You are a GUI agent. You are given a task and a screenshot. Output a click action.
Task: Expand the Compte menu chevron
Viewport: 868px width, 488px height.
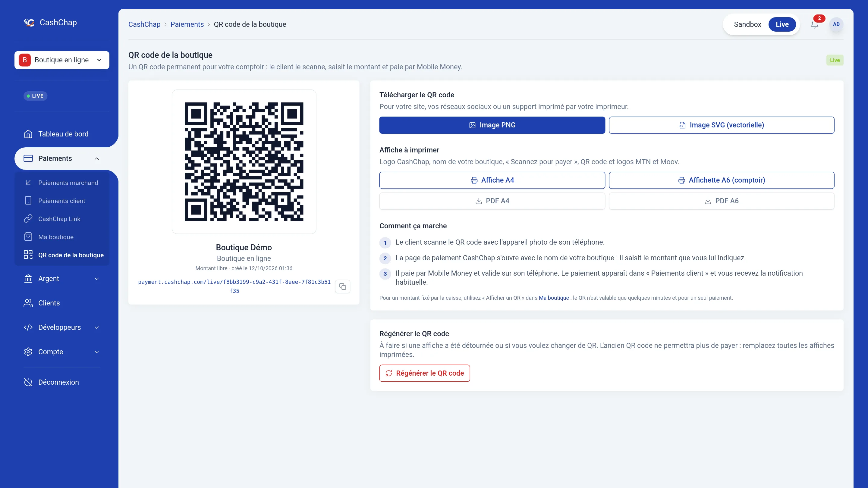[x=97, y=352]
